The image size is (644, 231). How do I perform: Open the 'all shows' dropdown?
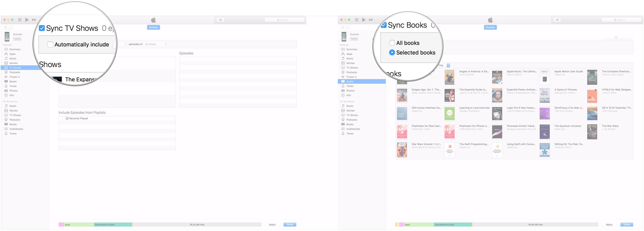(156, 44)
